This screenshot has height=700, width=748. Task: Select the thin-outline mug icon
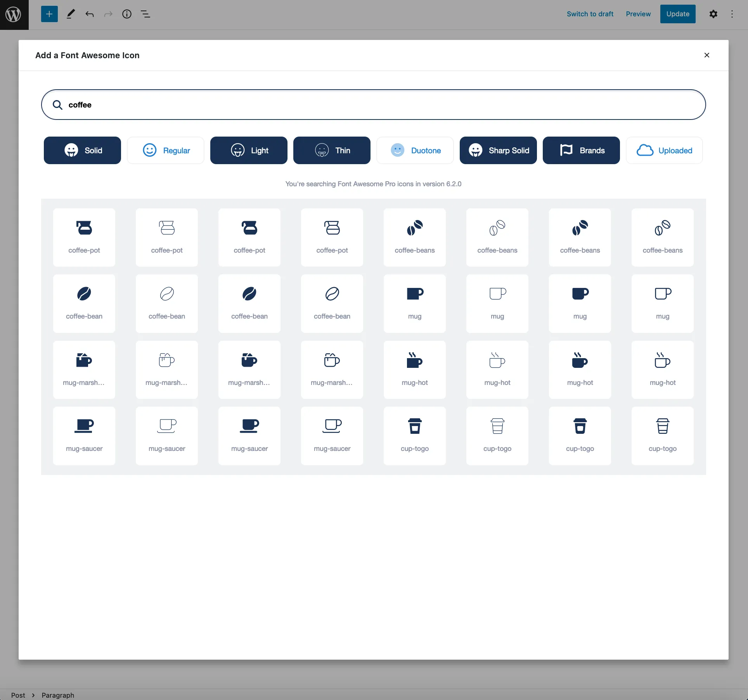tap(497, 303)
